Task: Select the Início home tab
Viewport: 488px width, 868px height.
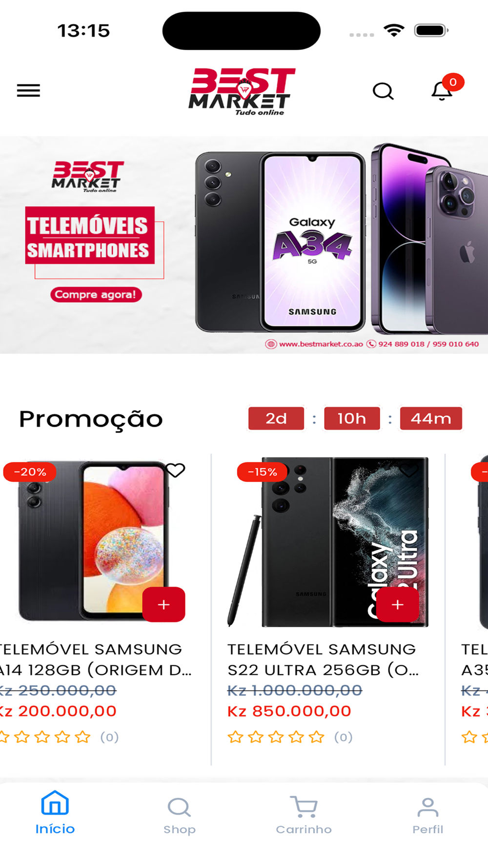Action: pyautogui.click(x=55, y=813)
